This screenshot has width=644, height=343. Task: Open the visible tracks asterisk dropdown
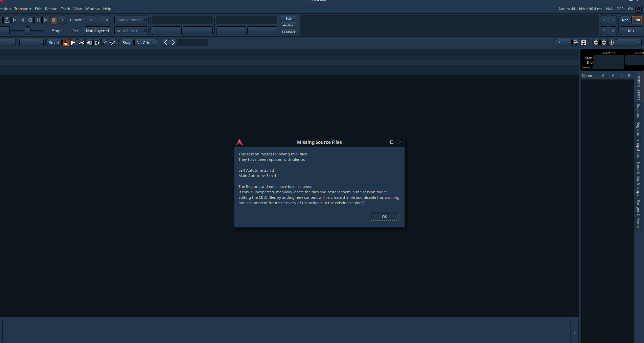(563, 43)
